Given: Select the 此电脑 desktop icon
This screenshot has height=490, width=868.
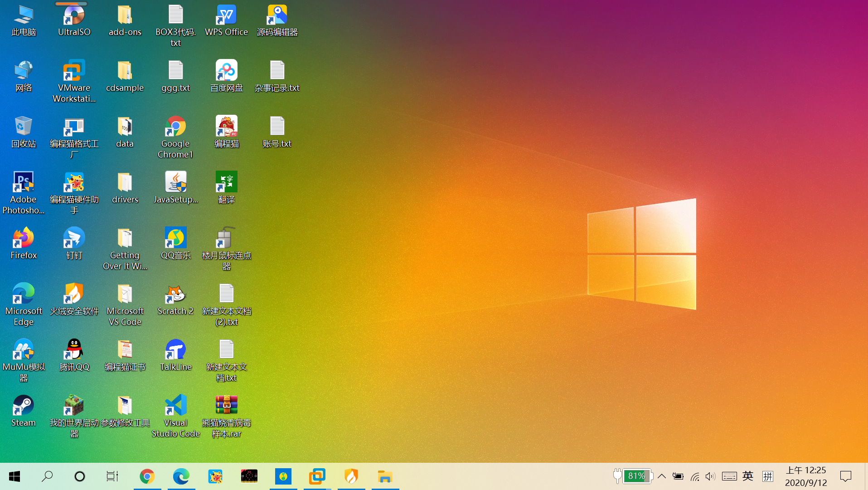Looking at the screenshot, I should (x=24, y=20).
